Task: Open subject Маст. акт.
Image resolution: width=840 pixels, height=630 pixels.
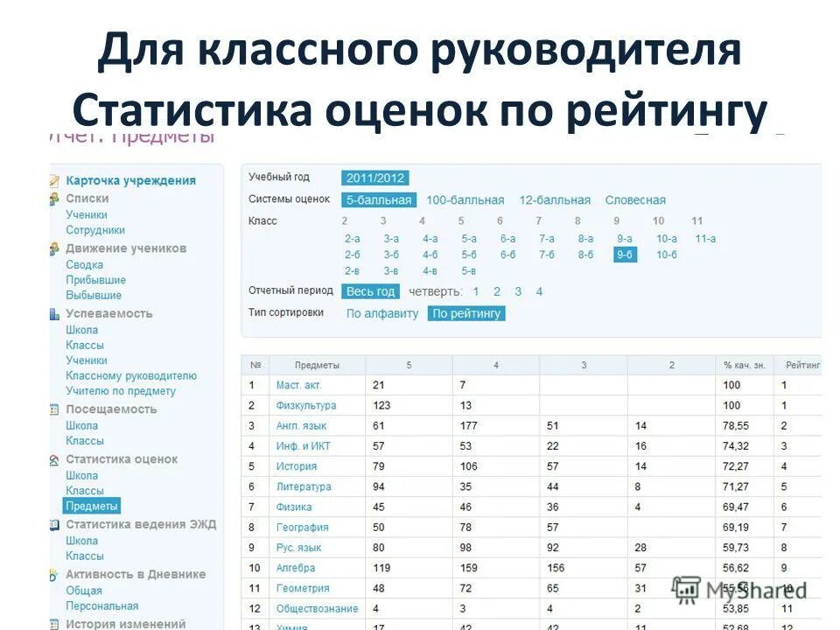Action: [x=299, y=385]
